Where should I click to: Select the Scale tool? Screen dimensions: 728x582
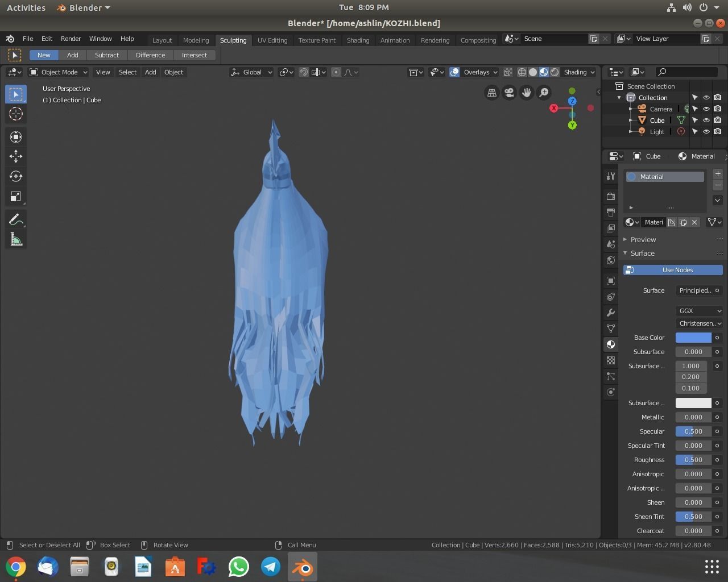tap(16, 197)
